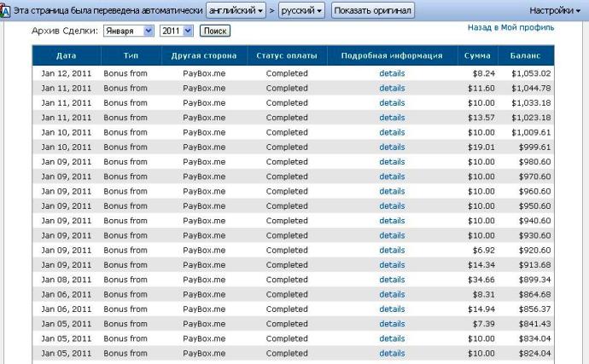Click the balance value $856.37
This screenshot has height=364, width=589.
535,309
